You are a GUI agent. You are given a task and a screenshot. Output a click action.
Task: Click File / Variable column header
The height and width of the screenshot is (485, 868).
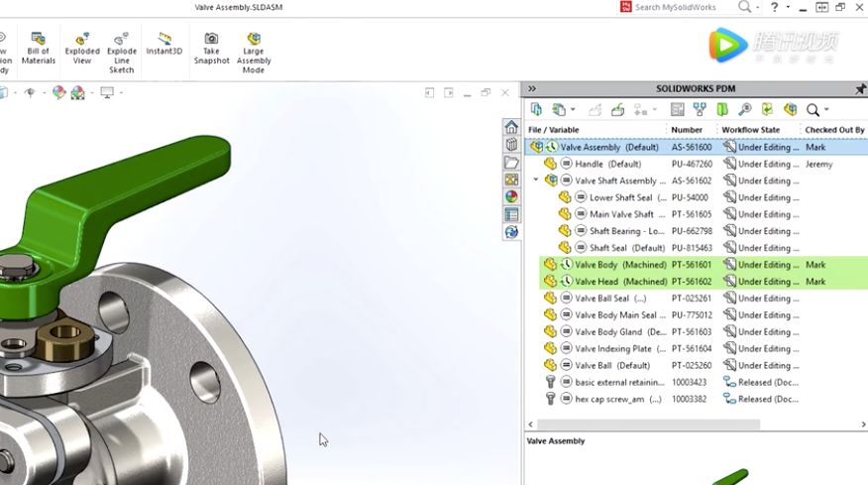554,130
